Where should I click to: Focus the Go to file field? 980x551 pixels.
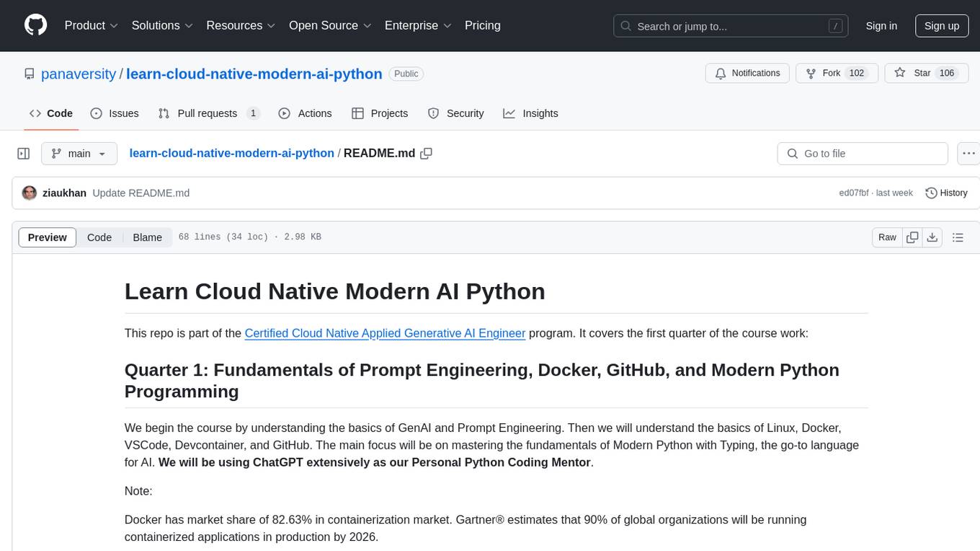pos(863,154)
